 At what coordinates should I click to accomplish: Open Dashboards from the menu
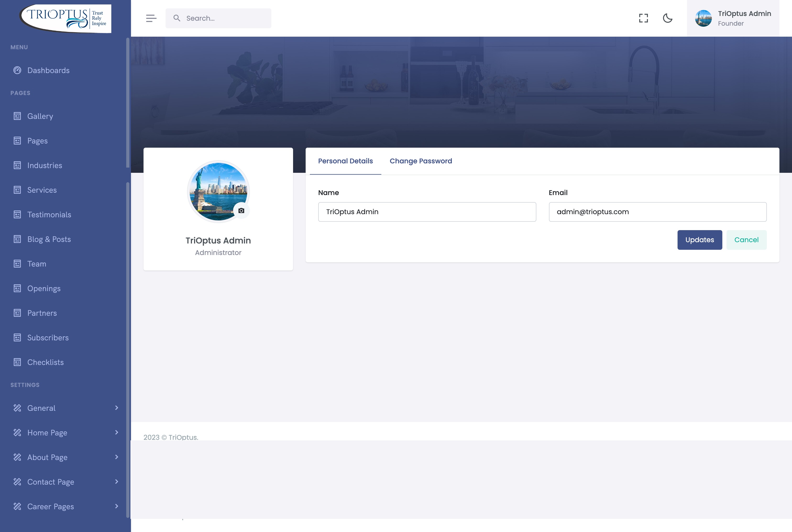(x=48, y=70)
